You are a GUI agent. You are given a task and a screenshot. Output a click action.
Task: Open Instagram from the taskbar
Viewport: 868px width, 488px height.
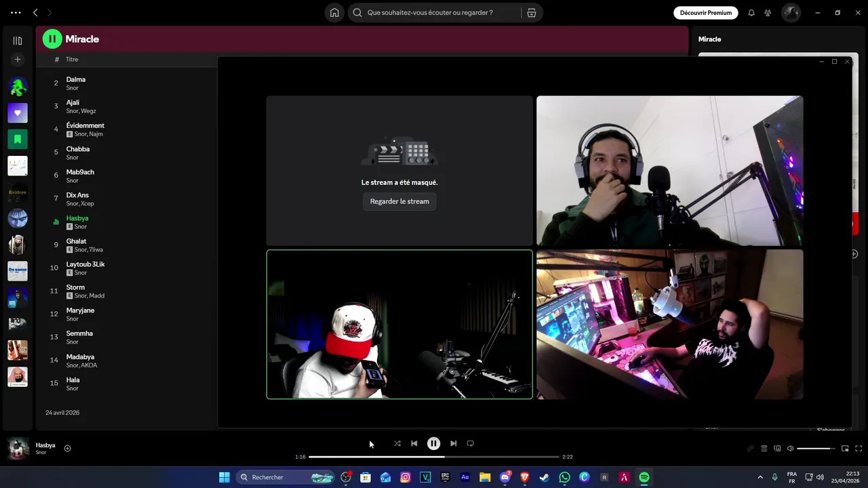coord(406,477)
